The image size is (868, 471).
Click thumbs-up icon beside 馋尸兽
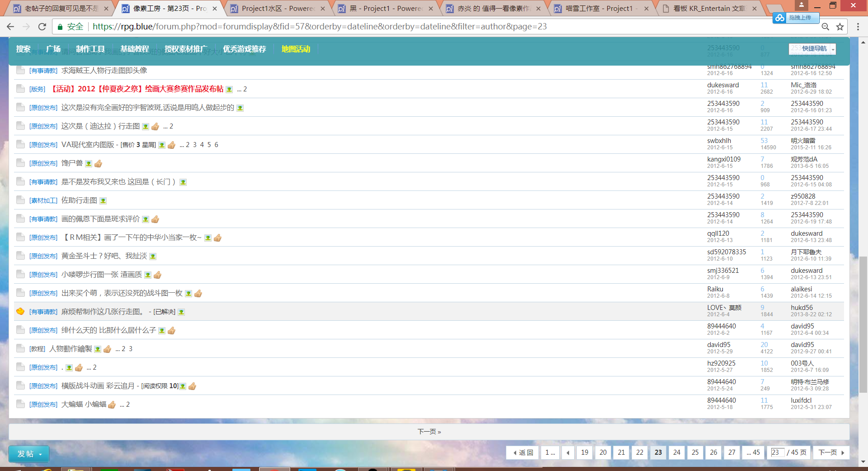click(x=98, y=163)
